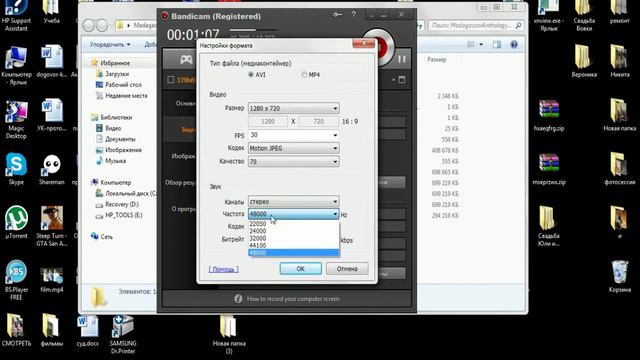The image size is (640, 360).
Task: Select the Корзина recycle bin icon
Action: pos(620,276)
